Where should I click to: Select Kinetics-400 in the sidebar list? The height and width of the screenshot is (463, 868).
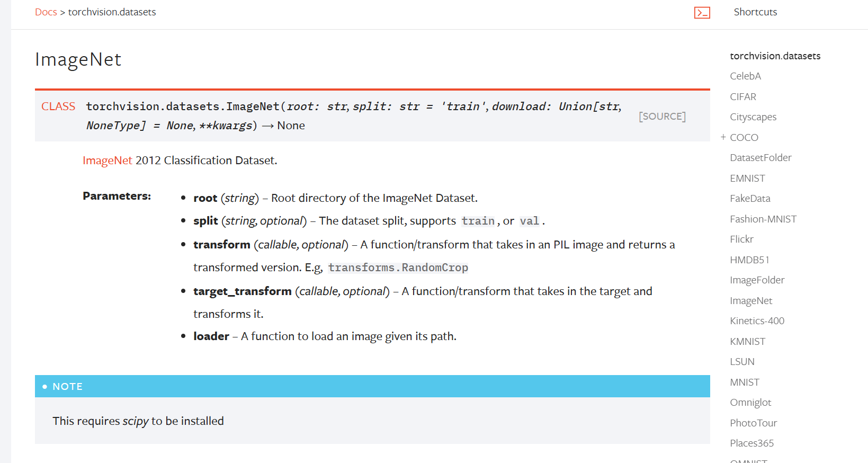pos(757,321)
